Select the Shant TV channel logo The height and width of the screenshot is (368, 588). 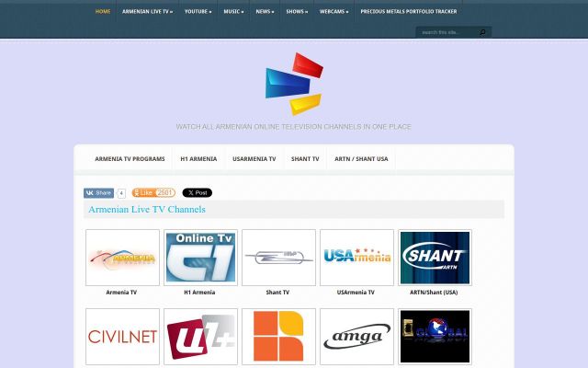click(278, 258)
